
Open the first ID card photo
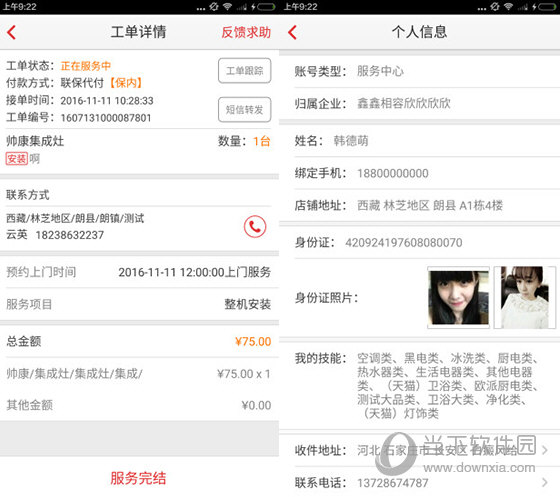(x=459, y=297)
